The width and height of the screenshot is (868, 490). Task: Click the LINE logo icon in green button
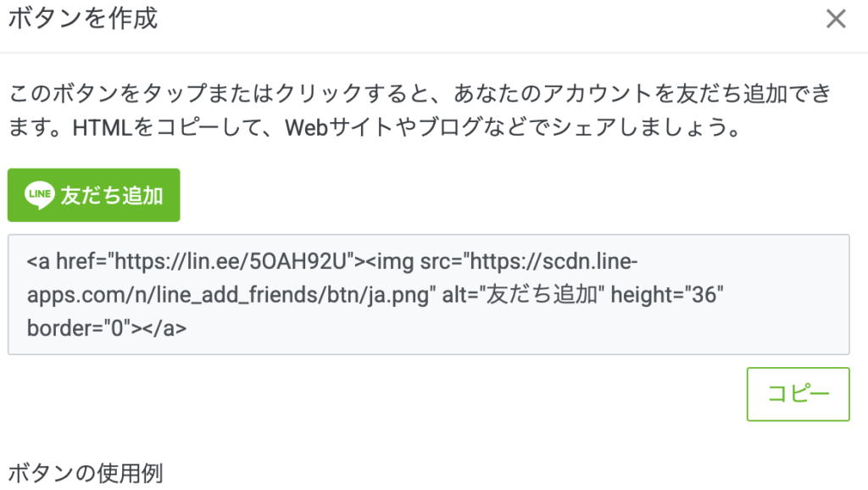(40, 195)
